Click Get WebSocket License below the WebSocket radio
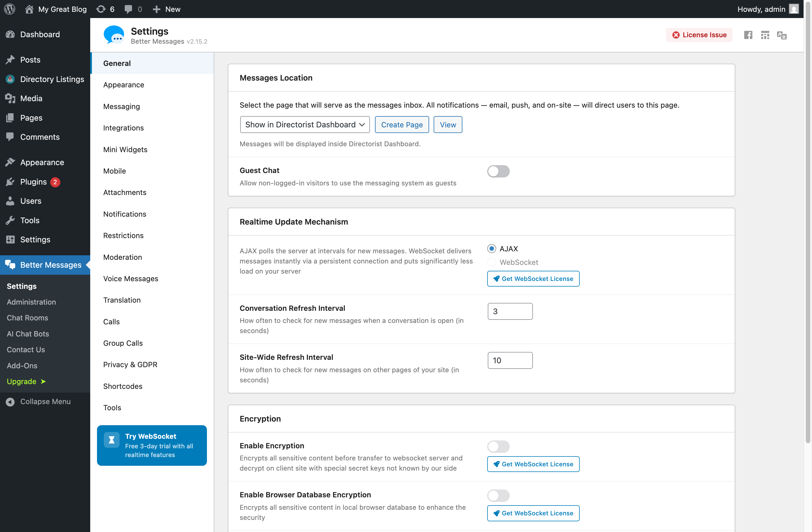The image size is (812, 532). pos(533,279)
